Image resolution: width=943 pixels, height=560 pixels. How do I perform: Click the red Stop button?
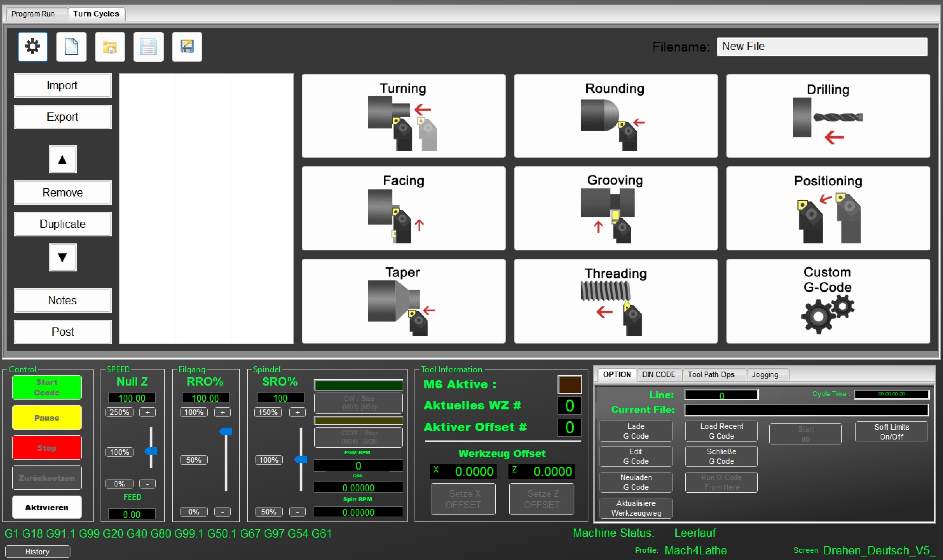pyautogui.click(x=47, y=448)
